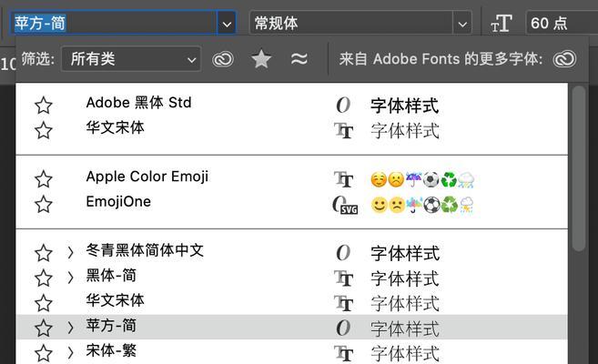Click OpenType icon for 苹方-简

tap(343, 328)
